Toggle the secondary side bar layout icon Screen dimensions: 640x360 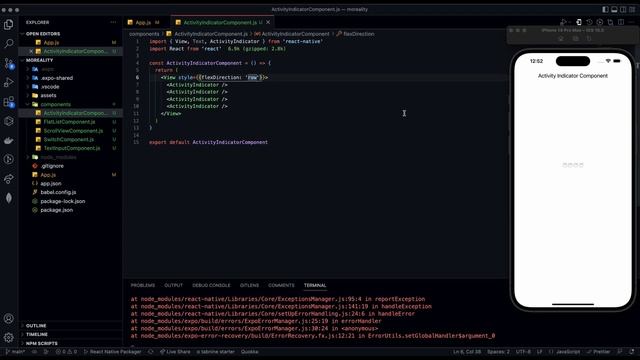point(623,9)
